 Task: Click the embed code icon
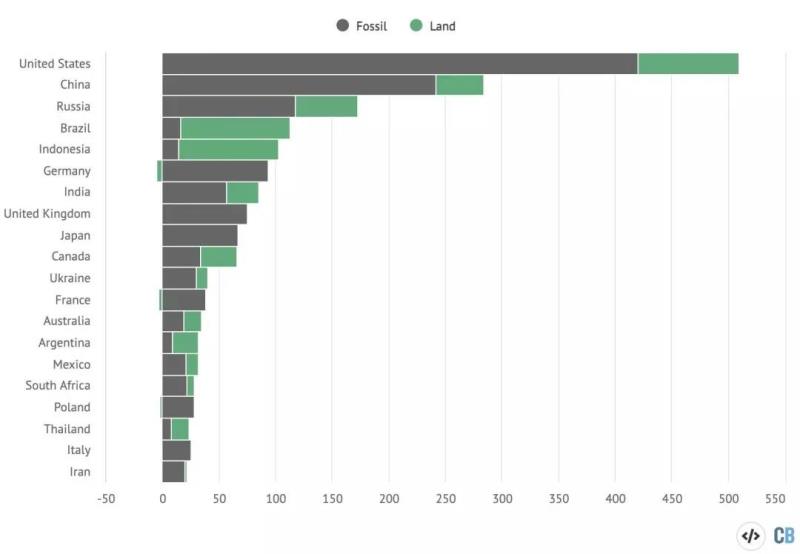pyautogui.click(x=750, y=536)
